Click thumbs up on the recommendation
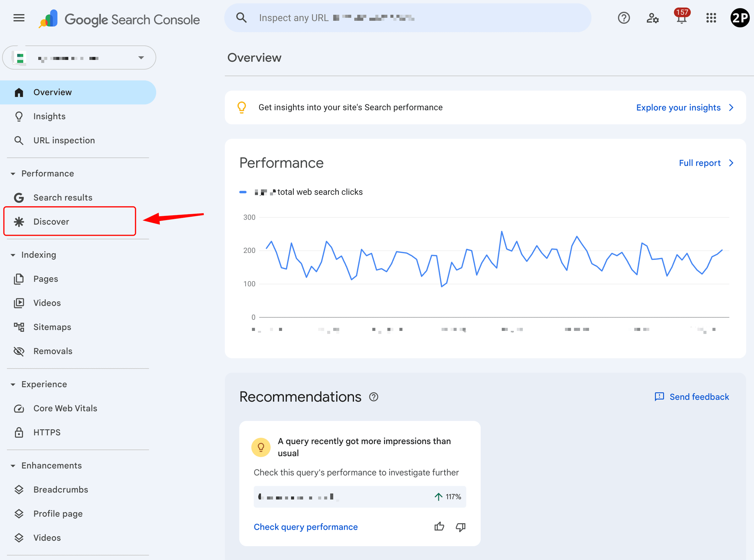The image size is (754, 560). tap(439, 526)
